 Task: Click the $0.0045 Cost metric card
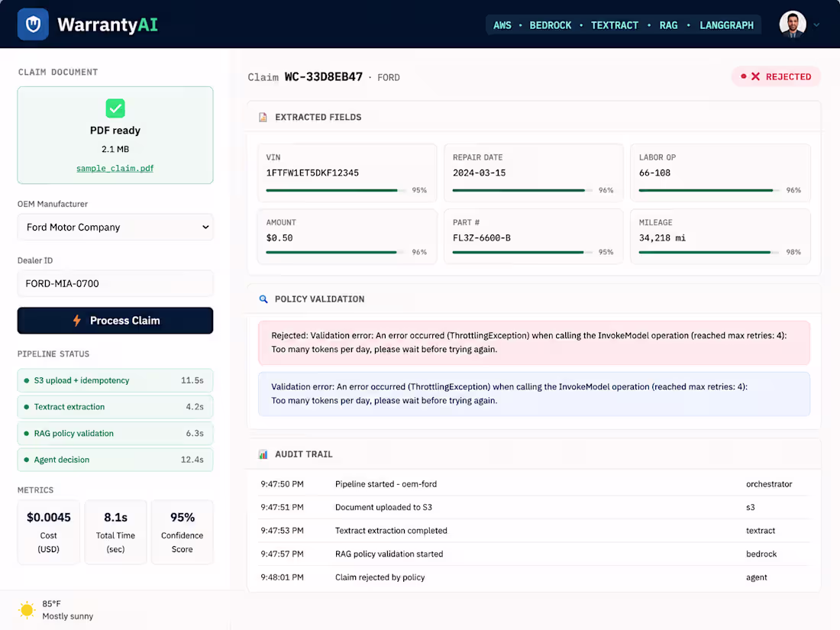point(49,532)
